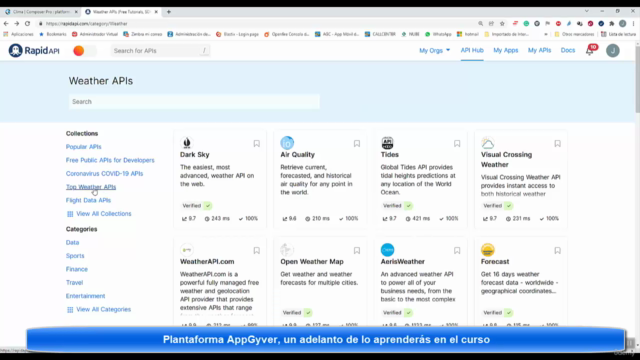Bookmark the Air Quality API
Screen dimensions: 640x360
click(357, 144)
